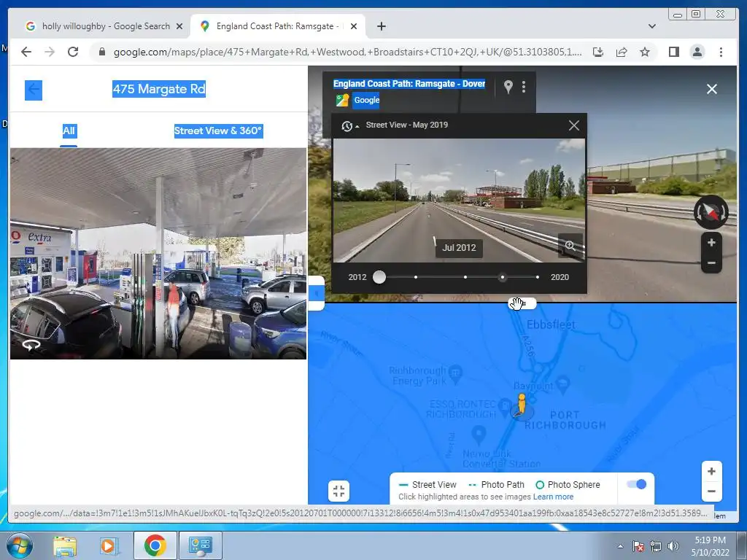
Task: Move the timeline slider handle at 2012
Action: [x=379, y=277]
